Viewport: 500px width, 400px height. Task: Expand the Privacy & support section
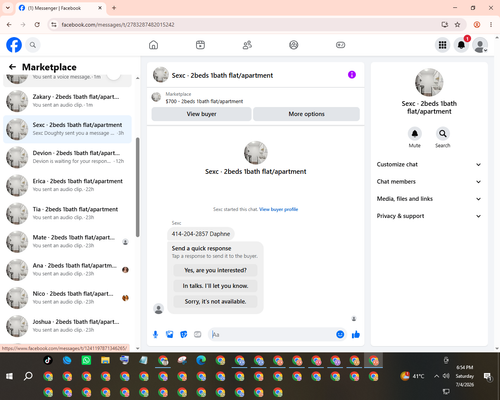429,216
